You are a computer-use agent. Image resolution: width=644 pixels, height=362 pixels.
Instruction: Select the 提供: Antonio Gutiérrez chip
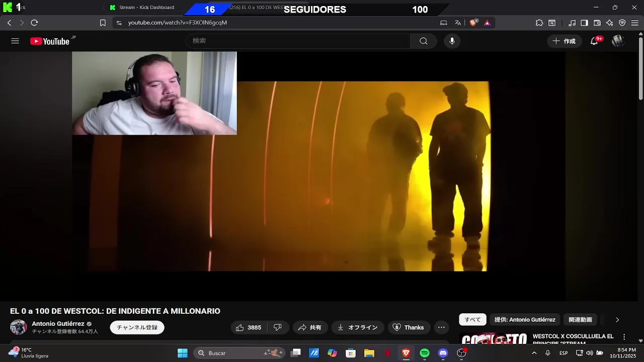[x=525, y=320]
